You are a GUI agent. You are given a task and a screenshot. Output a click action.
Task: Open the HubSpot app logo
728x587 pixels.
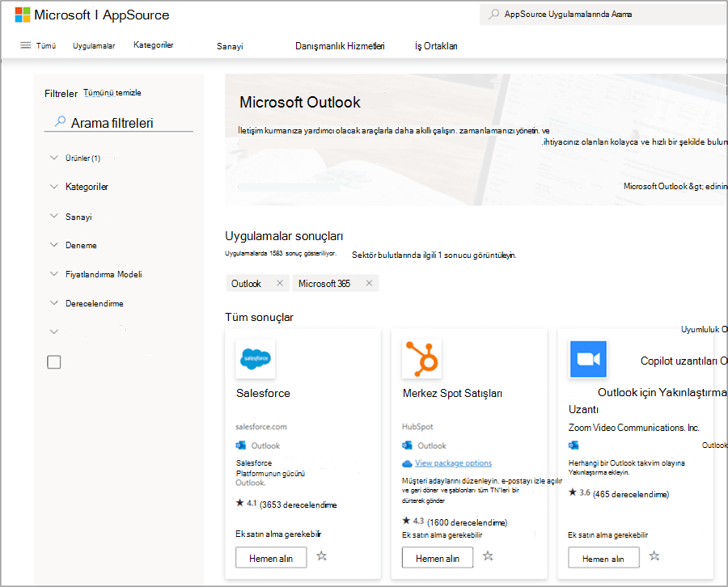click(x=421, y=358)
